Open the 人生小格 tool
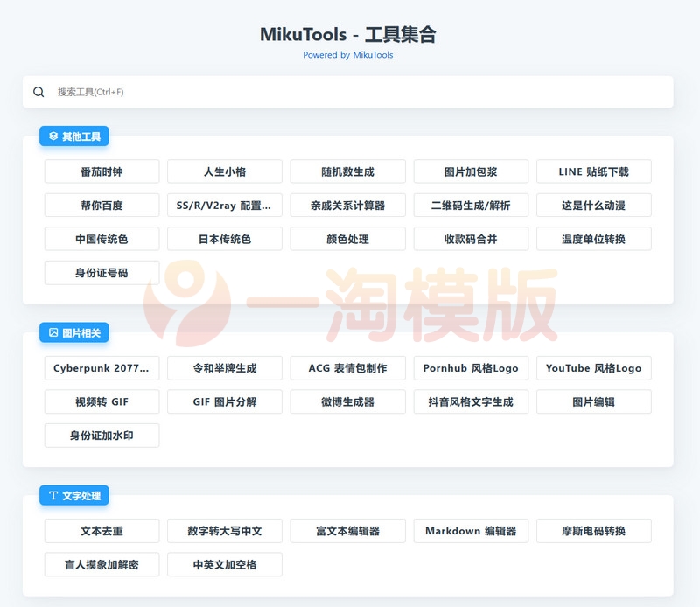 coord(225,171)
